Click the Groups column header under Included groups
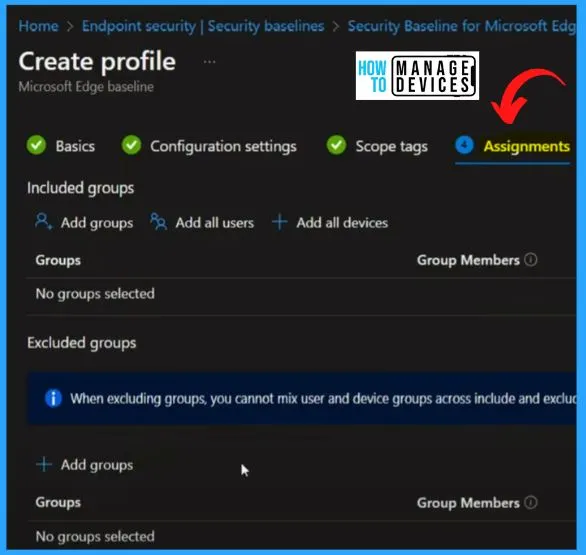Screen dimensions: 586x555 click(x=58, y=260)
